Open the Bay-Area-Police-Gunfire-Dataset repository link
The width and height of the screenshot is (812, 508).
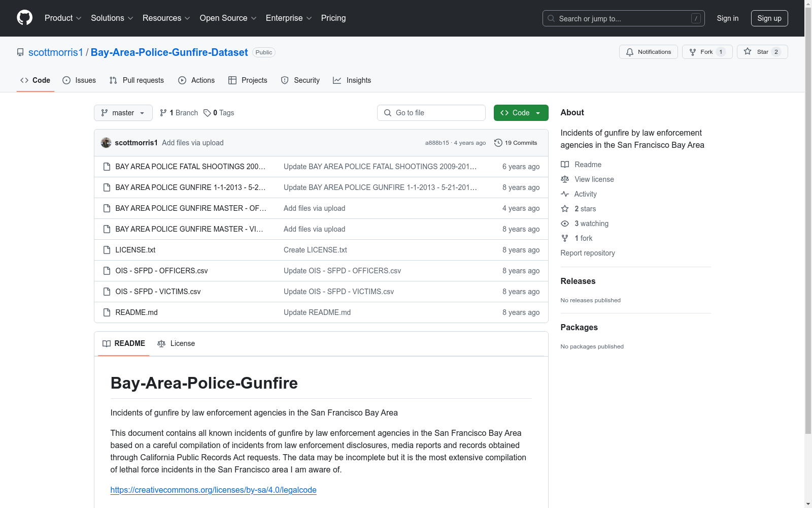pos(170,52)
